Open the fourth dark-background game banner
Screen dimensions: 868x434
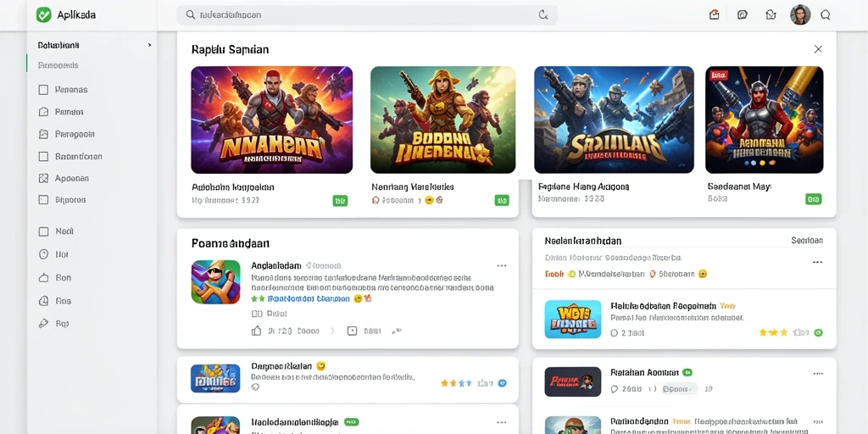coord(765,120)
